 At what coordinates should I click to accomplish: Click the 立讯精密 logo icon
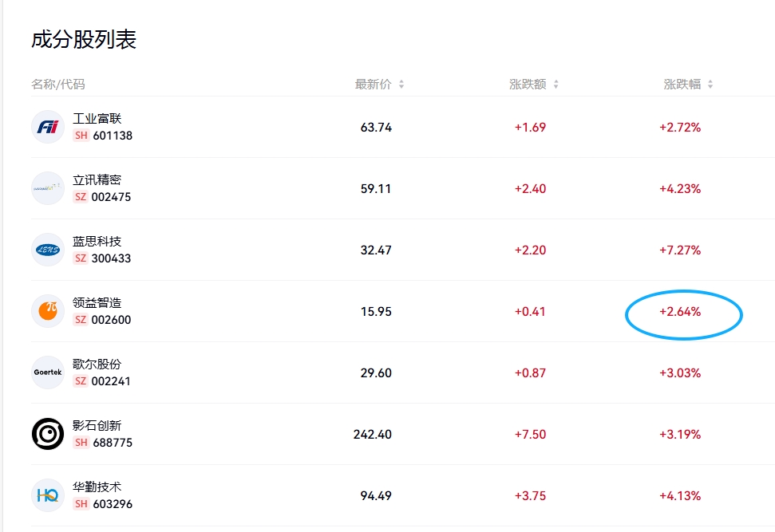click(x=48, y=188)
